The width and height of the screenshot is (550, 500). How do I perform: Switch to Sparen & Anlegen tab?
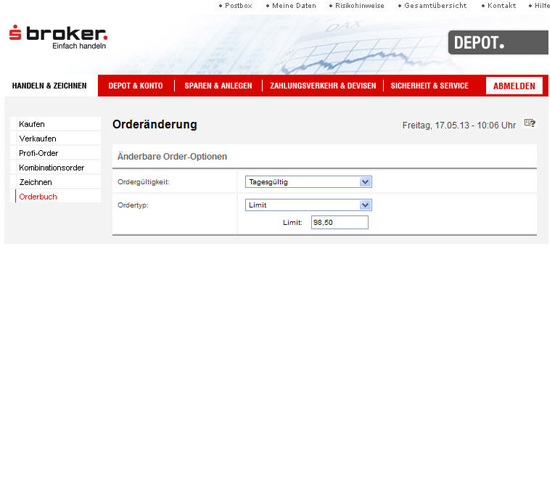pos(218,86)
